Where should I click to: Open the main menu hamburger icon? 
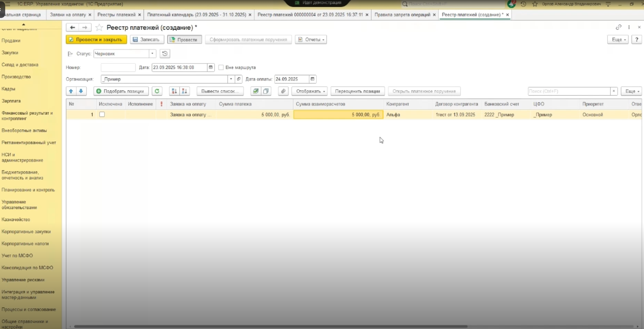(x=8, y=4)
